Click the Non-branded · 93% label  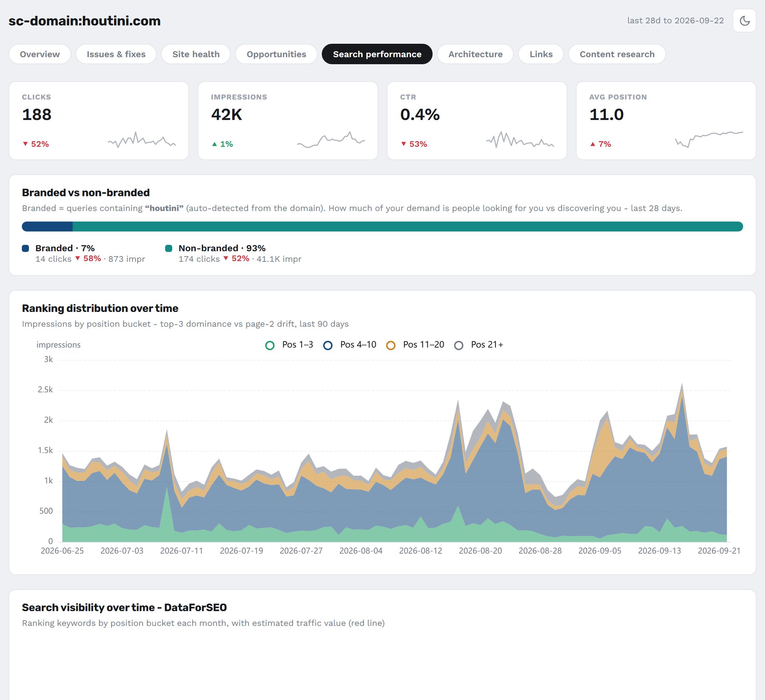[222, 248]
